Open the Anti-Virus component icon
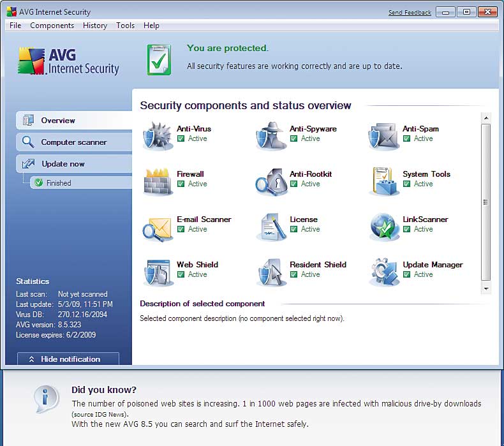 [158, 137]
